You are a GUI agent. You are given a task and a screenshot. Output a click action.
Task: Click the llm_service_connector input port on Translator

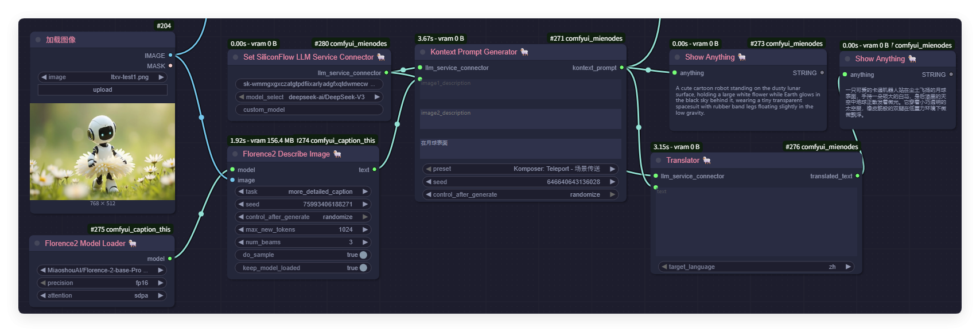[656, 176]
